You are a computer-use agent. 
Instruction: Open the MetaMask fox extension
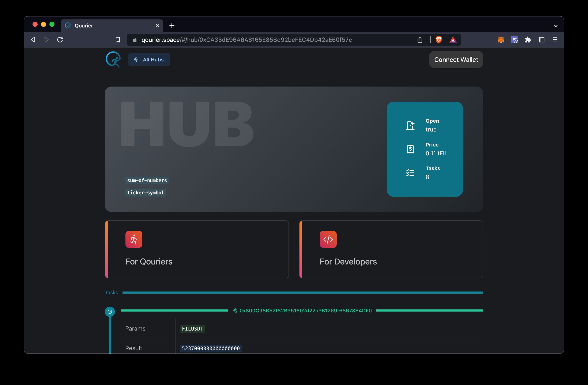501,40
